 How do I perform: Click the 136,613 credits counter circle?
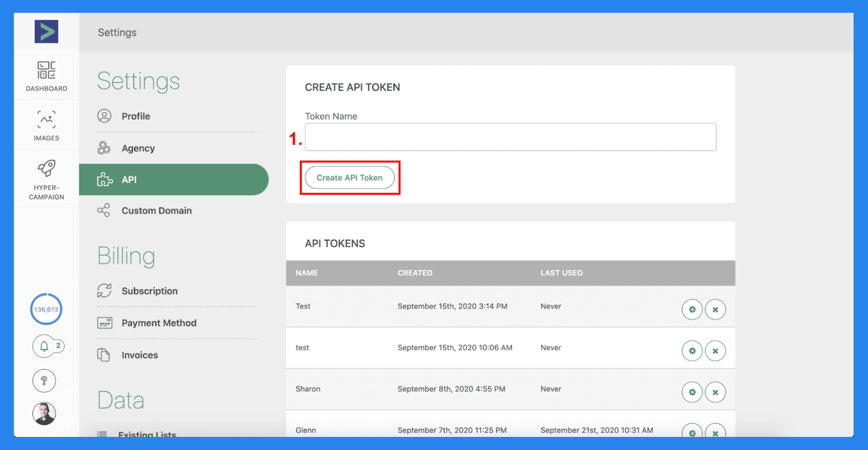point(46,310)
